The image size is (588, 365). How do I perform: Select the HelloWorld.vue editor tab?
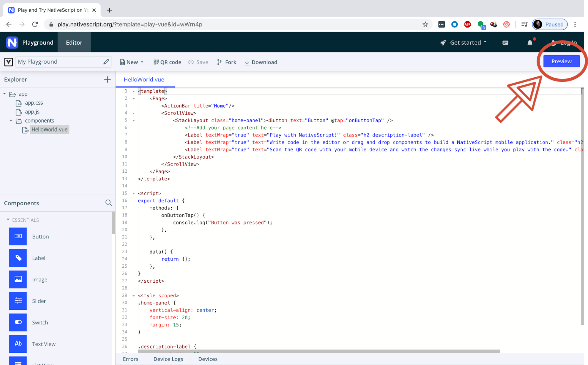tap(144, 79)
